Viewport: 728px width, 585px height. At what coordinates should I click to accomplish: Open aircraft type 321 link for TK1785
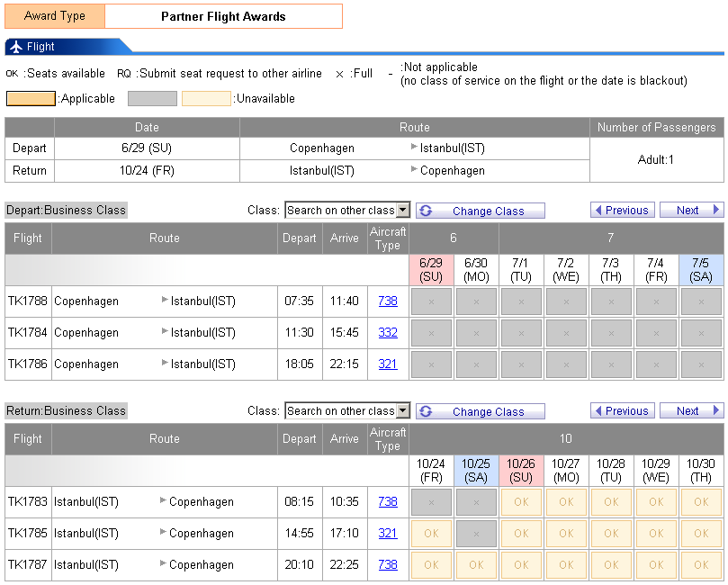click(388, 534)
